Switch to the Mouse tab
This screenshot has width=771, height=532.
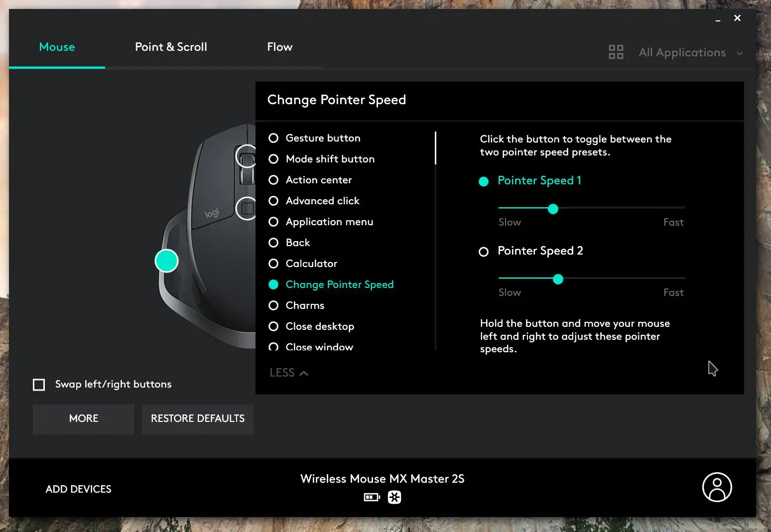pyautogui.click(x=57, y=47)
